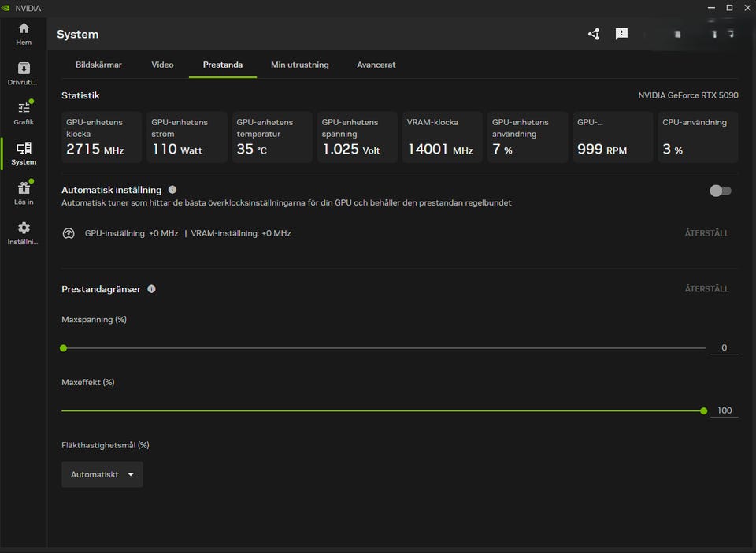Open the Min utrustning tab
The image size is (756, 553).
(x=300, y=65)
